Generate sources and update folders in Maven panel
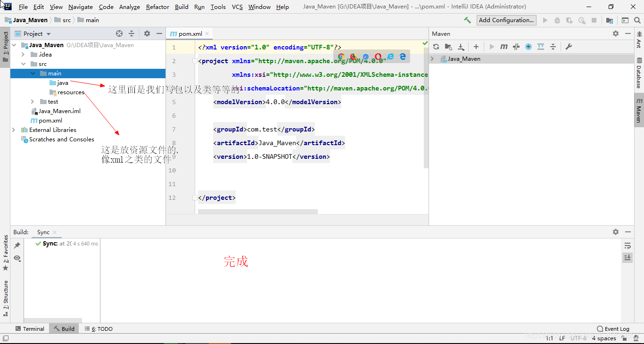 (x=448, y=47)
